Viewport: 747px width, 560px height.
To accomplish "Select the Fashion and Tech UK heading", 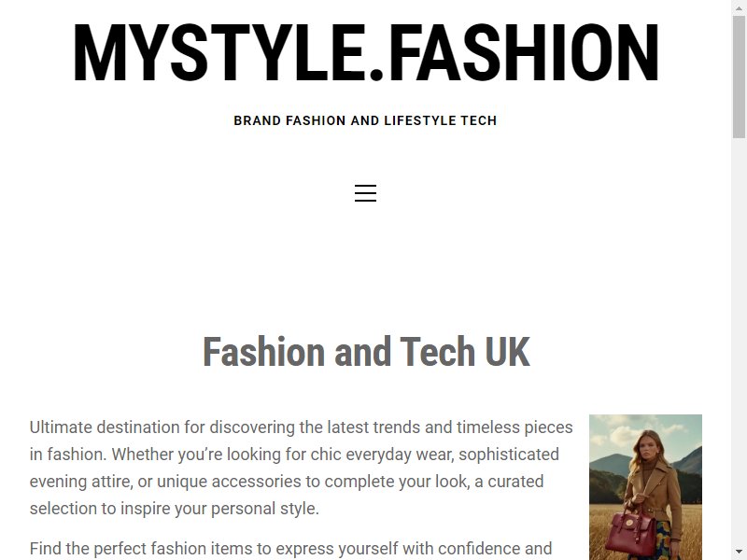I will [x=366, y=352].
